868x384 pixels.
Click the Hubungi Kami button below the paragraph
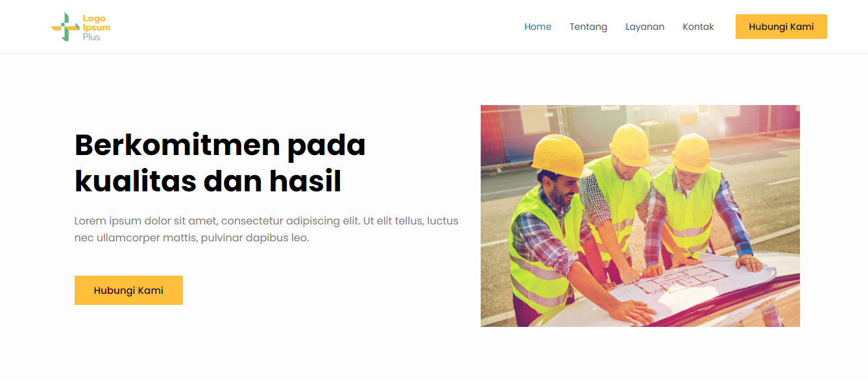click(x=128, y=290)
